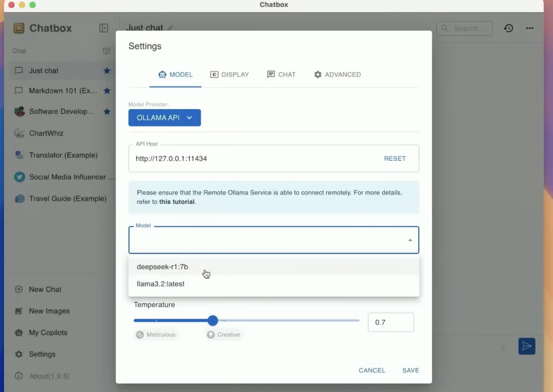Image resolution: width=553 pixels, height=392 pixels.
Task: Click the My Copilots label
Action: (48, 332)
